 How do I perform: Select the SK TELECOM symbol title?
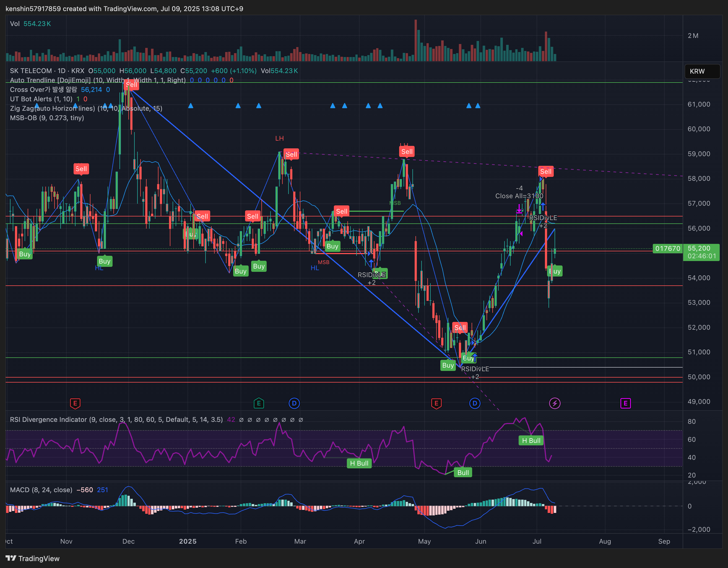tap(31, 71)
